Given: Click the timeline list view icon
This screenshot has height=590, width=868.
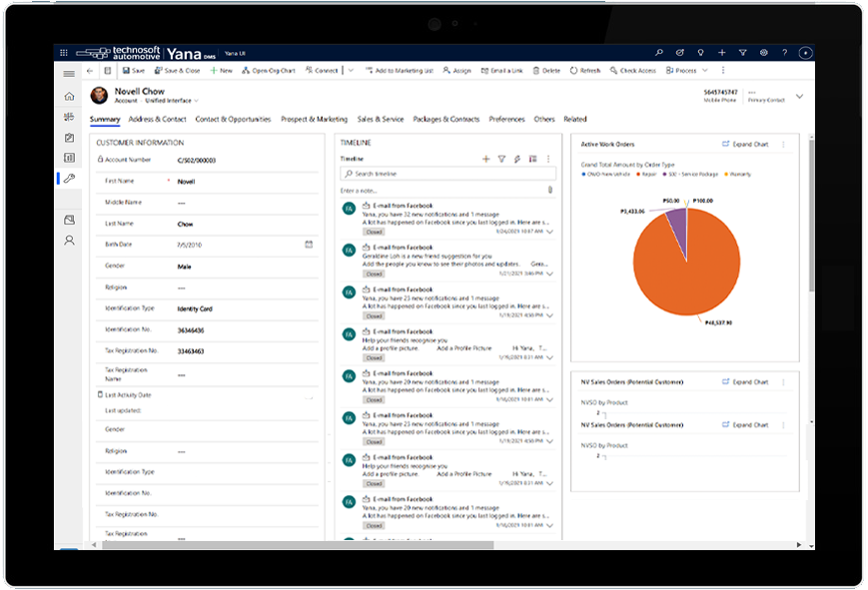Looking at the screenshot, I should 532,159.
